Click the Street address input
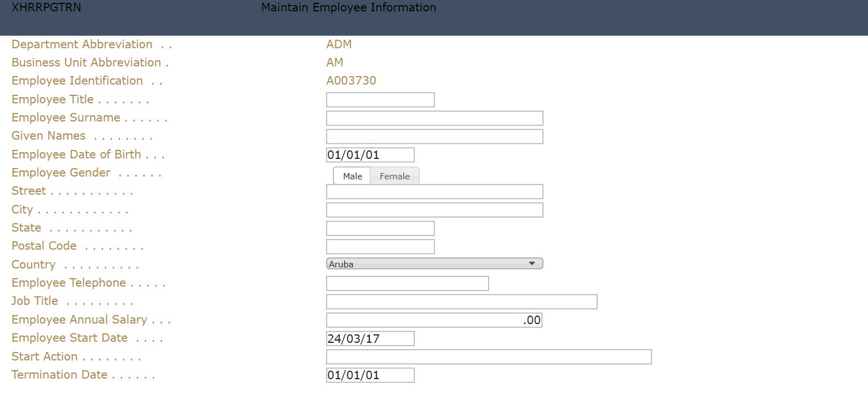868x407 pixels. click(x=435, y=192)
